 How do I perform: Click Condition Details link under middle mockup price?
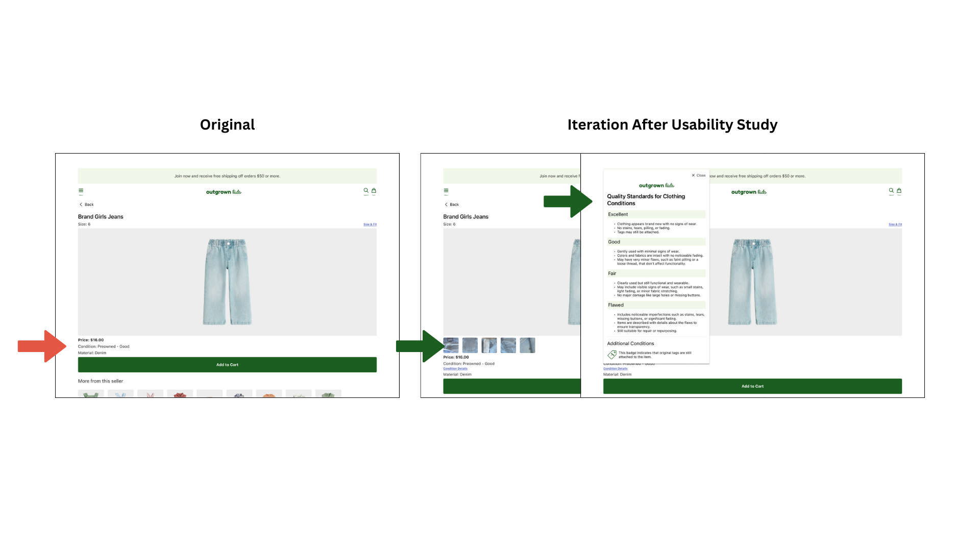tap(455, 369)
